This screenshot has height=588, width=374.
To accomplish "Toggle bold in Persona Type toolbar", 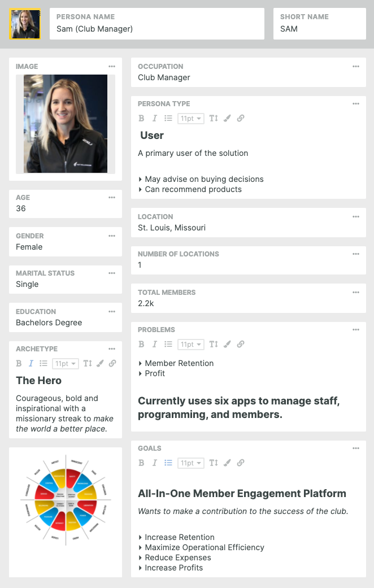I will click(142, 119).
